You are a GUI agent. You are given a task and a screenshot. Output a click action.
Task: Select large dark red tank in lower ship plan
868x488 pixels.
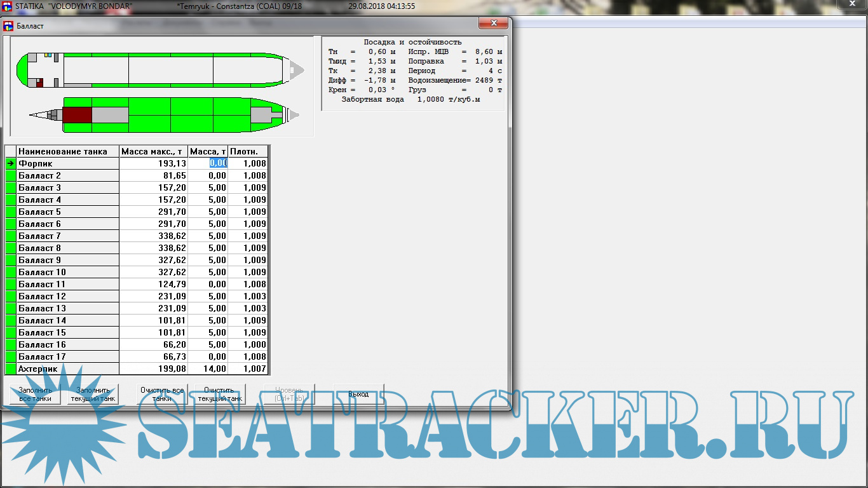pyautogui.click(x=77, y=115)
